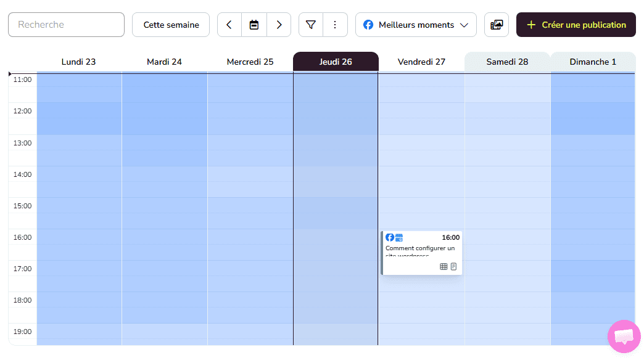This screenshot has height=363, width=644.
Task: Click the Mardi 24 slot at 14:00
Action: pyautogui.click(x=165, y=174)
